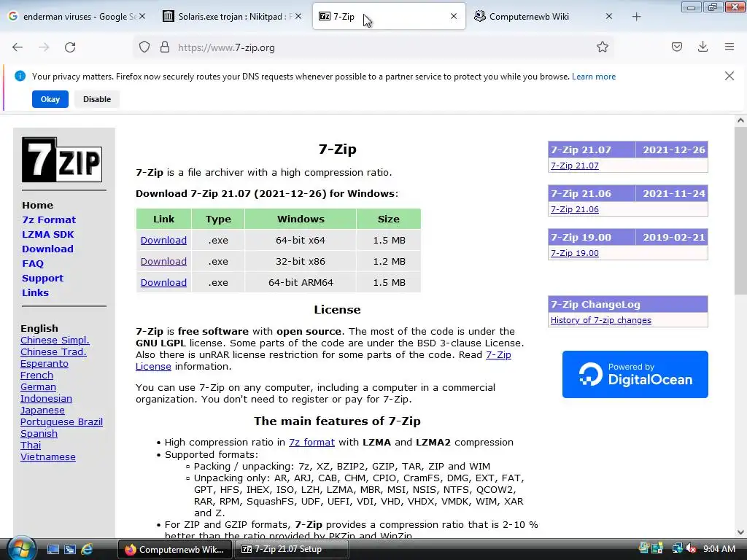Open the 7z format link
Image resolution: width=747 pixels, height=560 pixels.
tap(311, 443)
